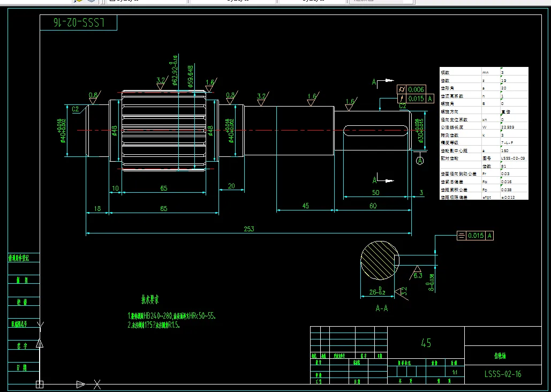Select the symmetry tolerance frame 0.015 A
This screenshot has height=392, width=551.
[474, 236]
